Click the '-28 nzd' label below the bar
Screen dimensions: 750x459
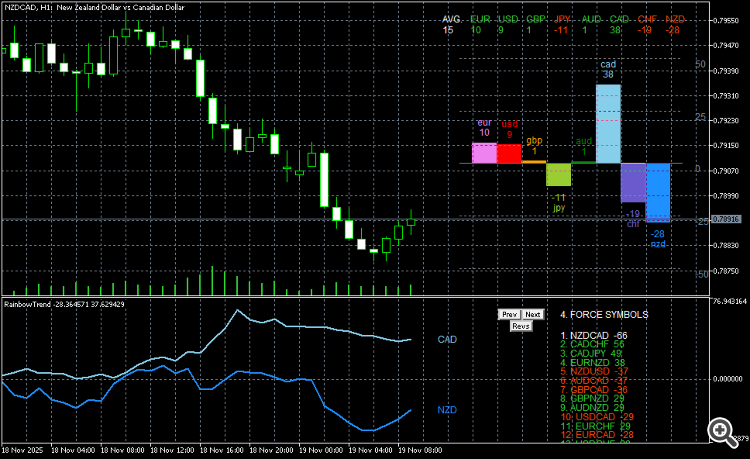658,239
